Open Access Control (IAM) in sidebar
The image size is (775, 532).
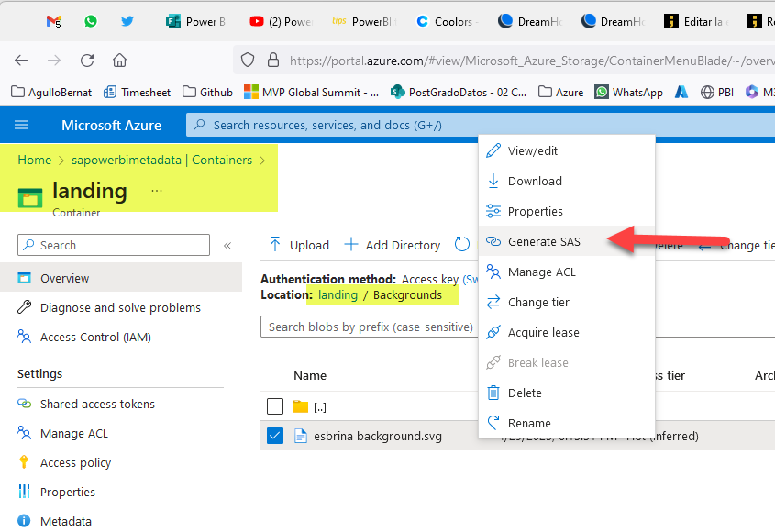click(95, 337)
